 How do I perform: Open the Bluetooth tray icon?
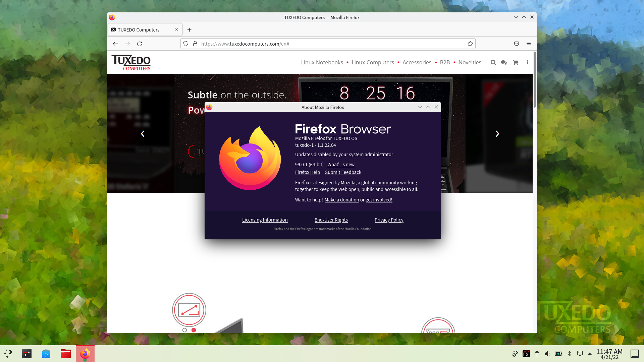pos(569,354)
